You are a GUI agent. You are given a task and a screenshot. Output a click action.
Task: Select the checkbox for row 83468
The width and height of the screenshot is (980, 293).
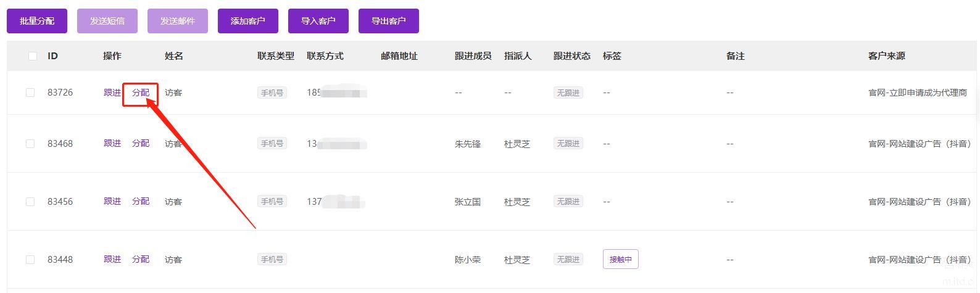(x=30, y=144)
